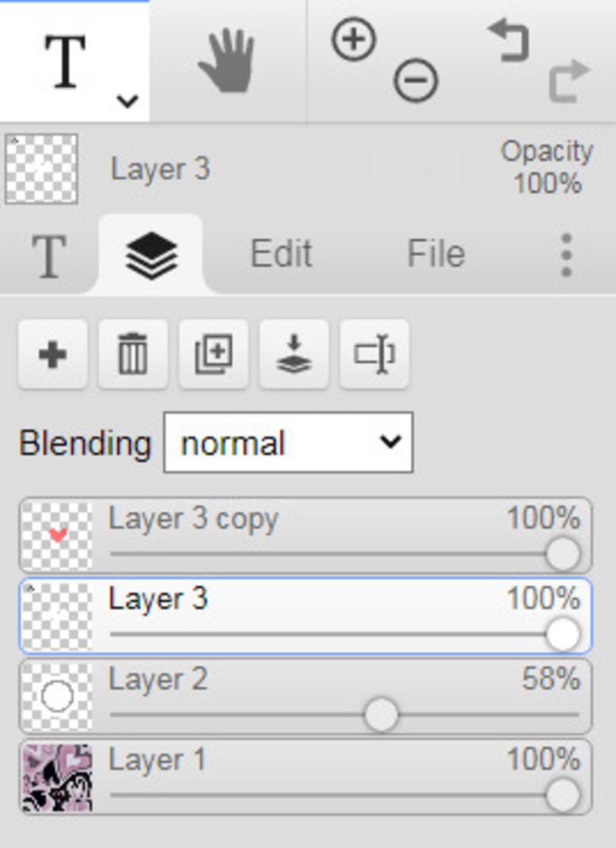Undo the last action
616x848 pixels.
(x=509, y=40)
